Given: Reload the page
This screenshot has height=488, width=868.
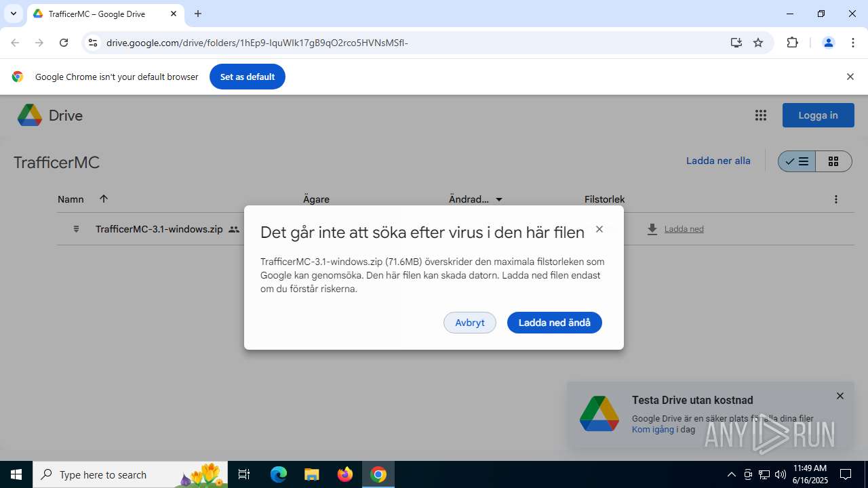Looking at the screenshot, I should 64,43.
